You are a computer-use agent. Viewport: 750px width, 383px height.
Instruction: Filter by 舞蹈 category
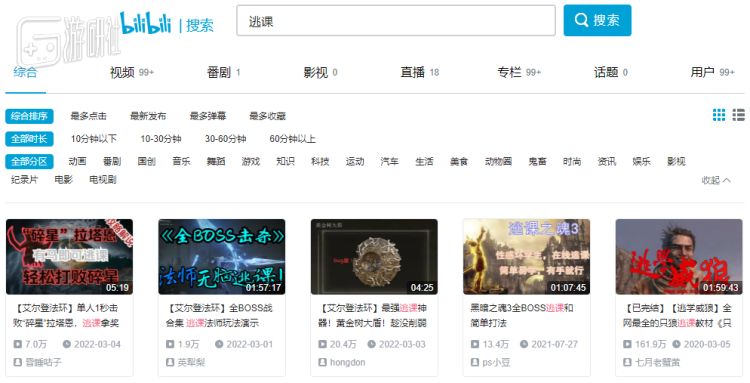(x=216, y=162)
